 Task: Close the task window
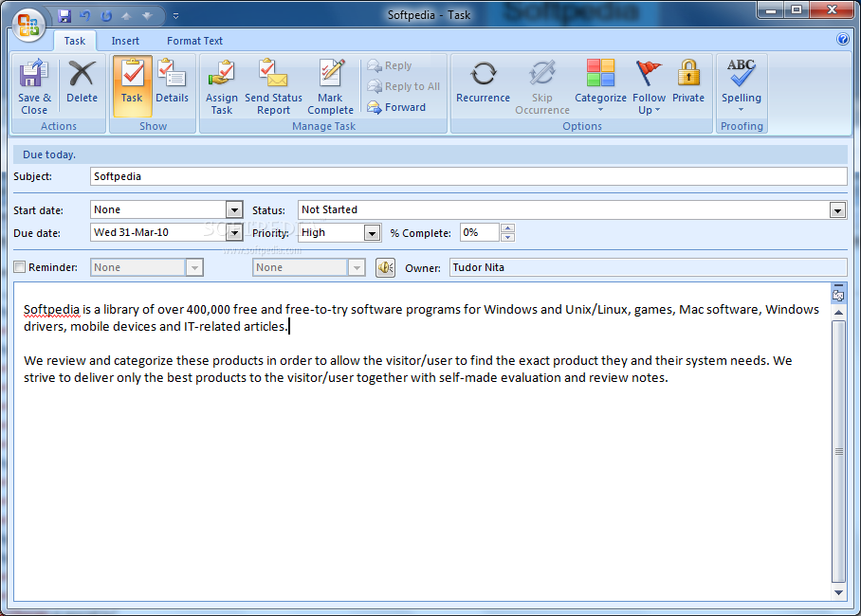[x=832, y=9]
